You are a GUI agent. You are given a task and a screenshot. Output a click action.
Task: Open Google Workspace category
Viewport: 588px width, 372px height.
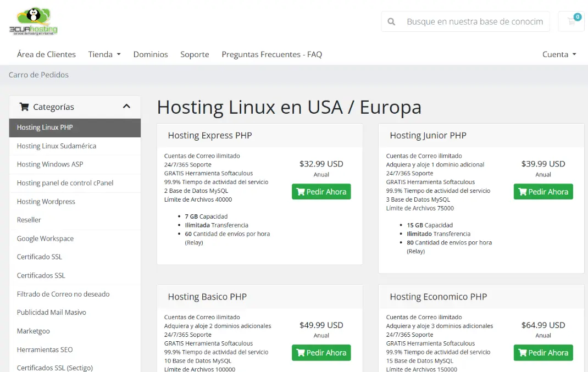tap(75, 238)
